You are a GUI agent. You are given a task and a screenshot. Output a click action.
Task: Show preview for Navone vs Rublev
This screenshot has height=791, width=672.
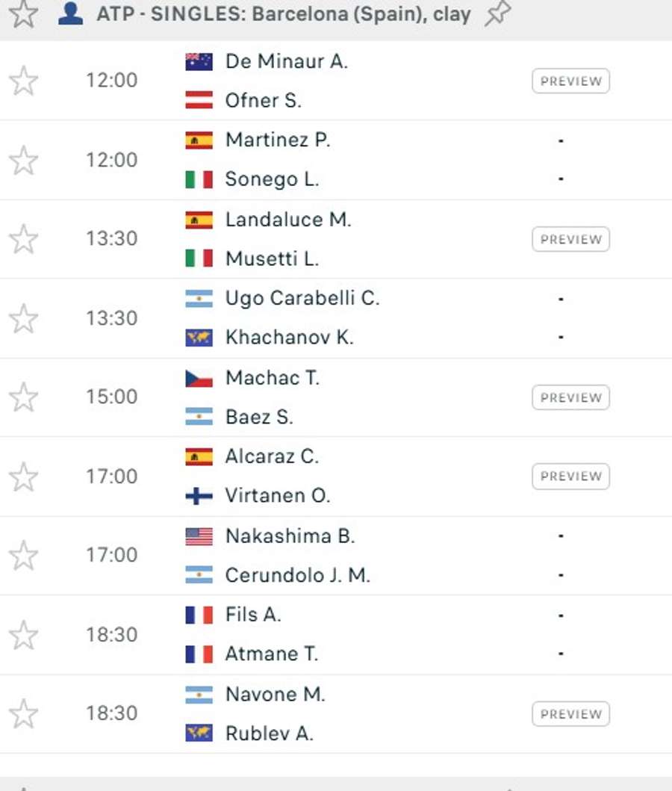click(570, 714)
